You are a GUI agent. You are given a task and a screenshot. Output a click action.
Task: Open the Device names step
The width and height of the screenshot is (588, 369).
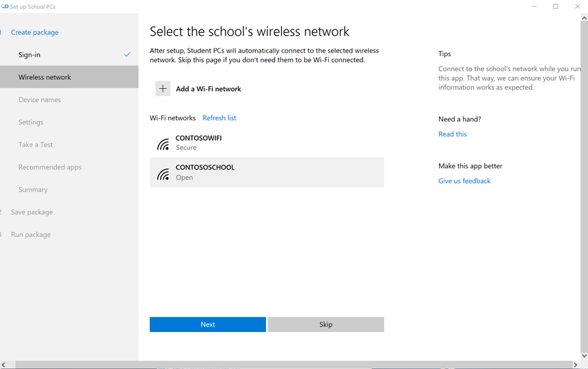[x=40, y=100]
